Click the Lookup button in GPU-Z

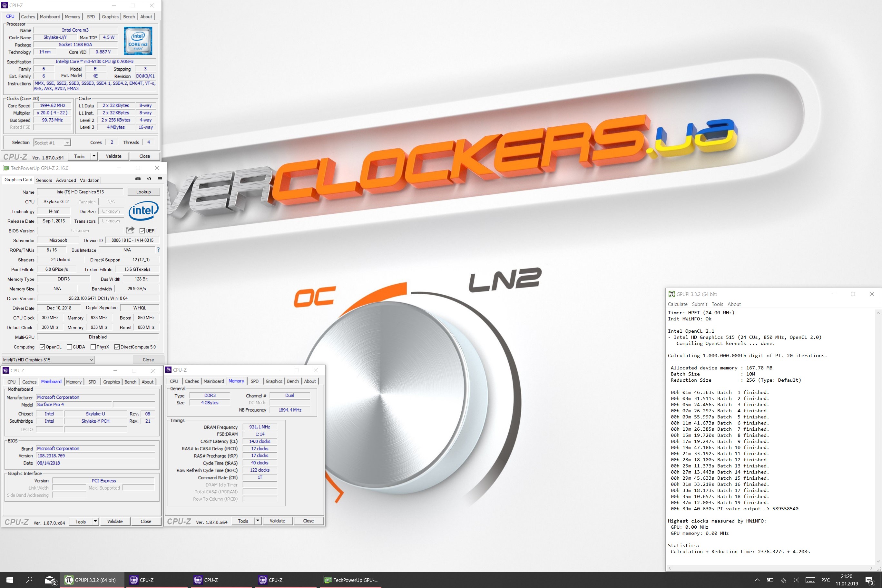click(x=144, y=191)
